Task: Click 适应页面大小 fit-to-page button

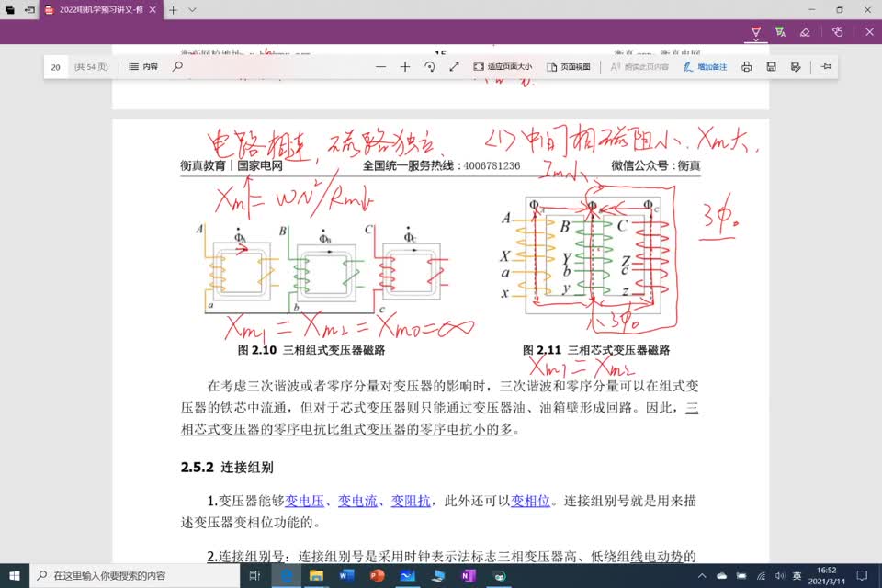Action: pyautogui.click(x=503, y=66)
